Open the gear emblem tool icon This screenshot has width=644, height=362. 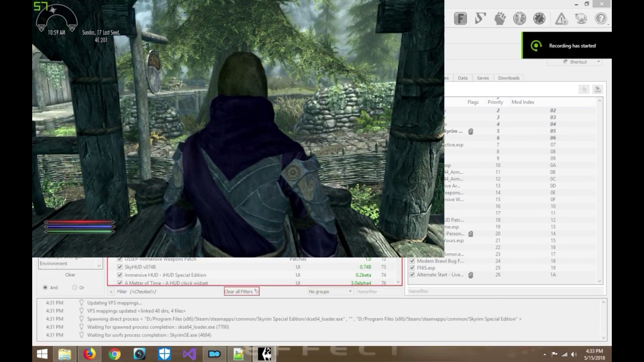[x=539, y=19]
